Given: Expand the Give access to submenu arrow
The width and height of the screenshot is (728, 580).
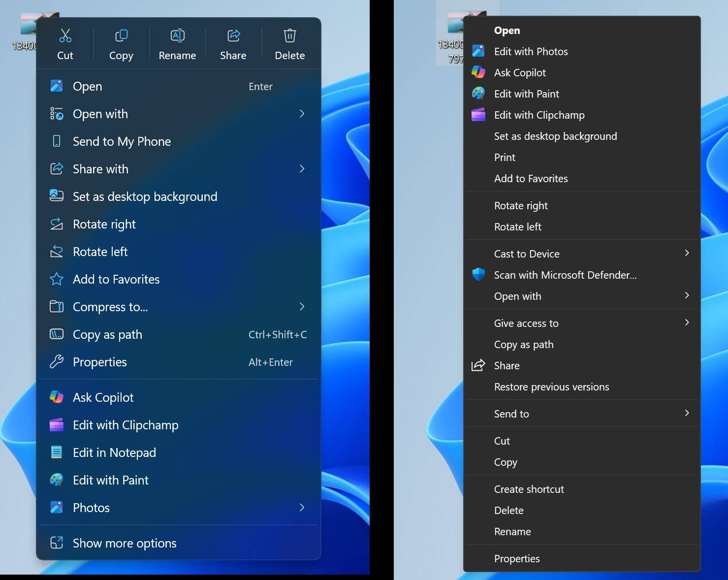Looking at the screenshot, I should tap(687, 322).
